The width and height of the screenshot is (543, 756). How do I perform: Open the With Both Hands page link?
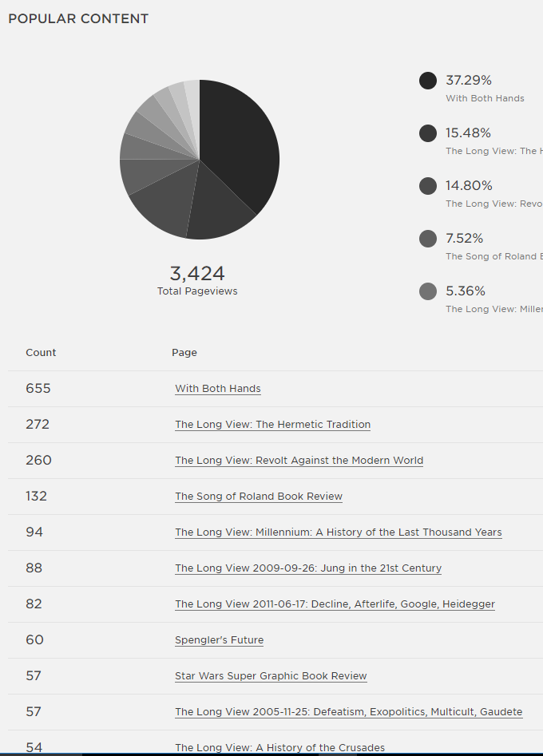click(x=217, y=388)
